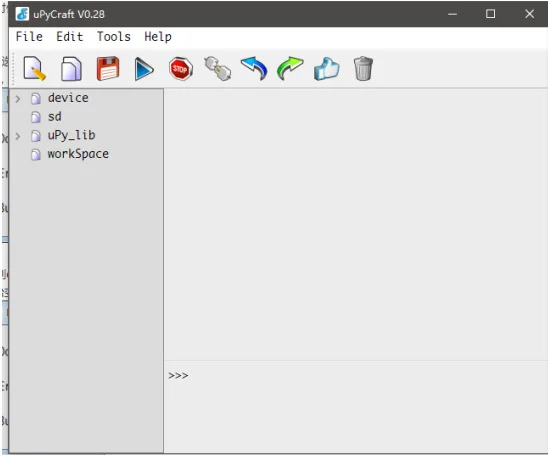Click the file icon beside the sd row
The width and height of the screenshot is (548, 455).
pyautogui.click(x=36, y=117)
